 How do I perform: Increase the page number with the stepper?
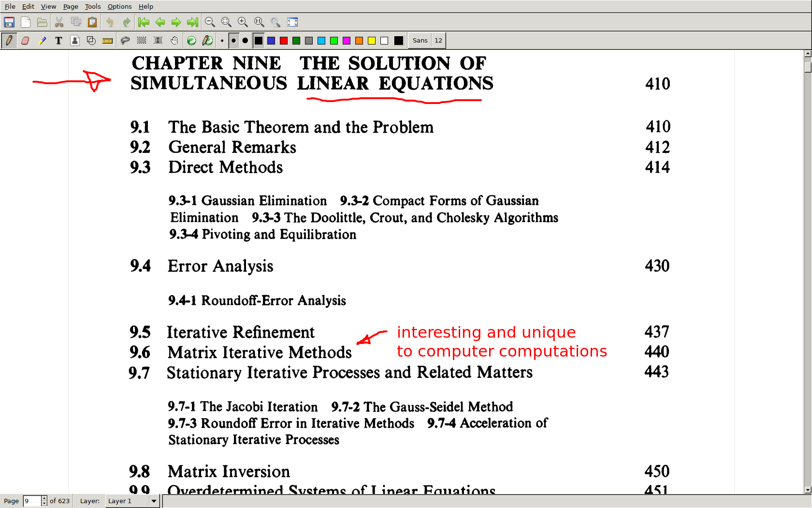[44, 498]
